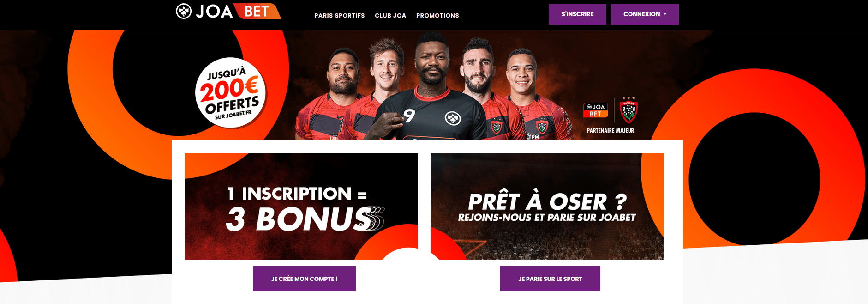Go to the Promotions menu item
This screenshot has width=868, height=304.
(x=437, y=16)
